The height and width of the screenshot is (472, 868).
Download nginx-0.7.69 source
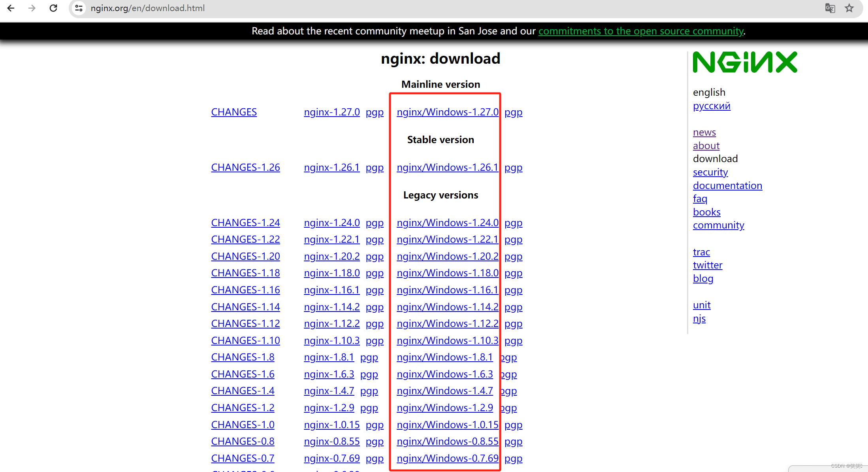332,458
